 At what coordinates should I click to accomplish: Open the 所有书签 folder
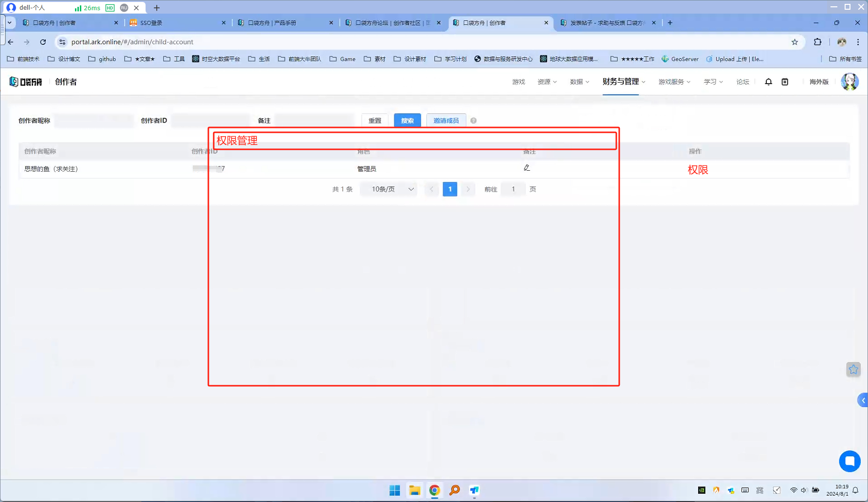click(x=846, y=59)
